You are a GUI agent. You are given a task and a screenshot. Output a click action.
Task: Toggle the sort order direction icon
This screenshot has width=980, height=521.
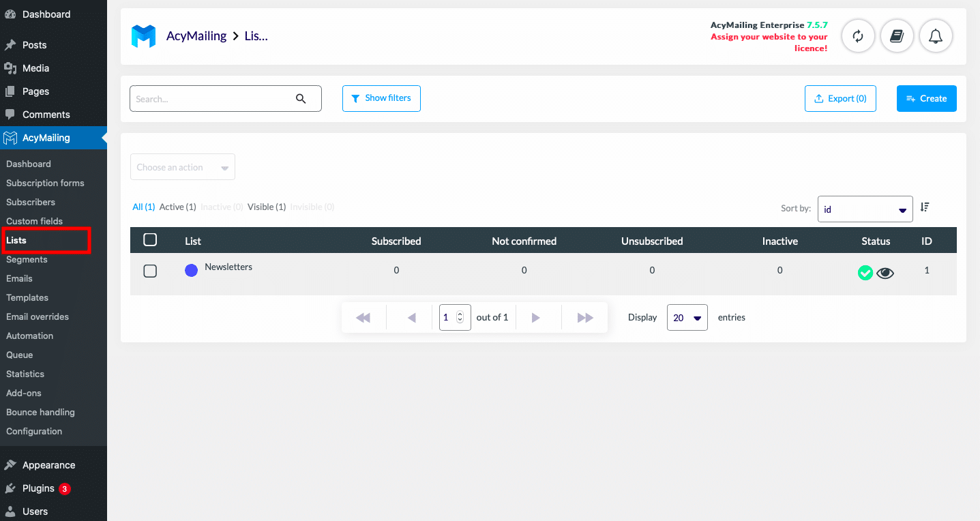(x=925, y=207)
